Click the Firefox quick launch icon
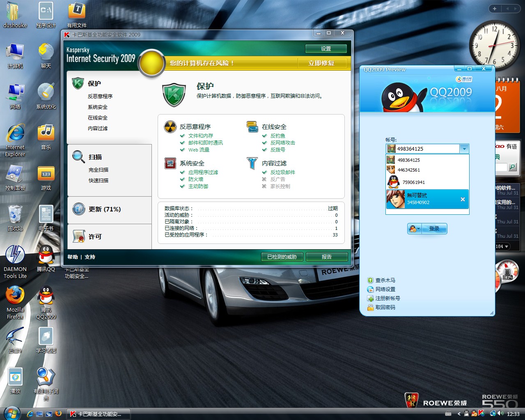This screenshot has height=420, width=525. 59,414
